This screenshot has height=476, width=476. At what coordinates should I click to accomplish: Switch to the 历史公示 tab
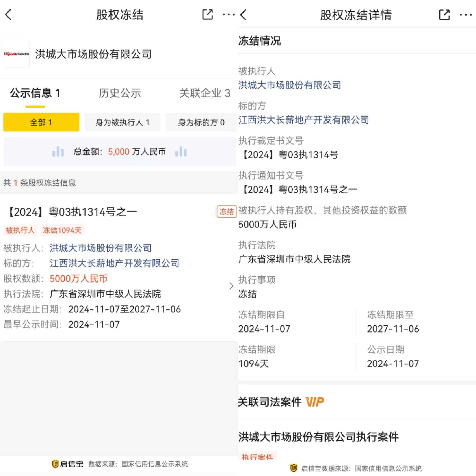coord(120,93)
